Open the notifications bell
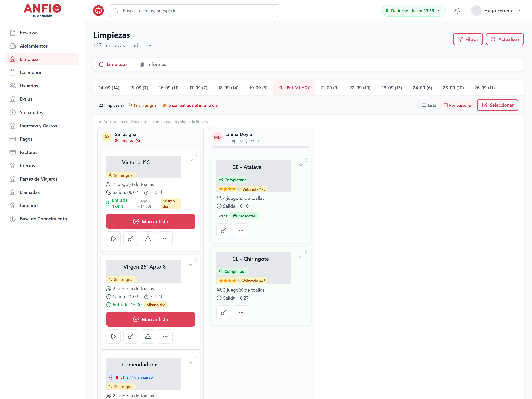Viewport: 532px width, 399px height. [x=457, y=11]
